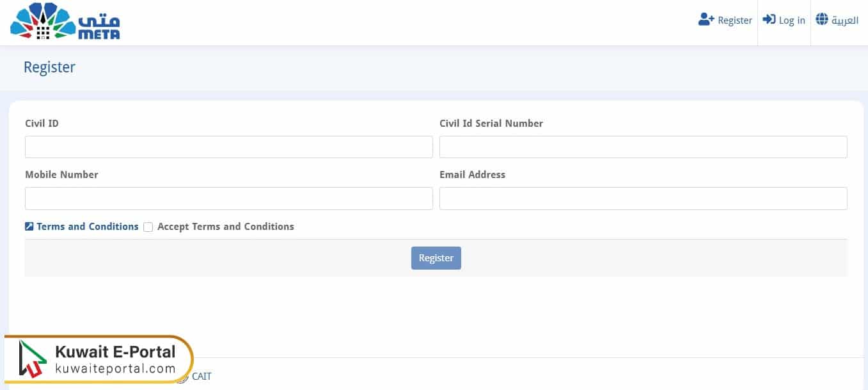Image resolution: width=868 pixels, height=390 pixels.
Task: Click inside the Civil ID field
Action: coord(228,147)
